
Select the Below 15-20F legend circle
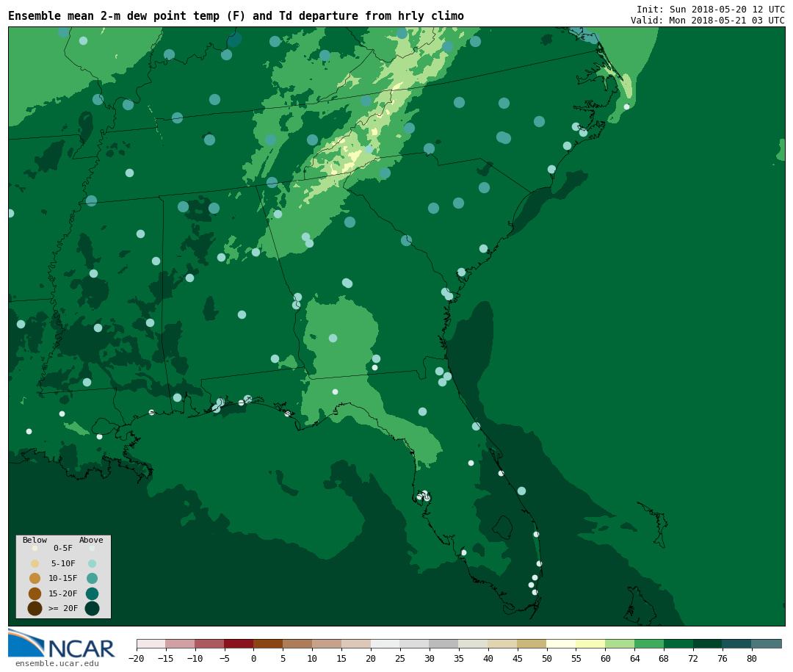35,593
